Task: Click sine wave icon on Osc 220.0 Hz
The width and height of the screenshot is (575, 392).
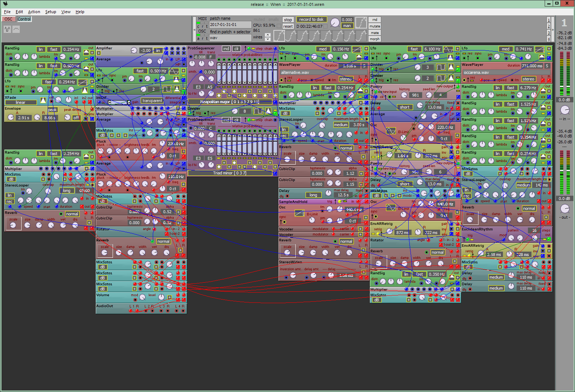Action: point(391,131)
